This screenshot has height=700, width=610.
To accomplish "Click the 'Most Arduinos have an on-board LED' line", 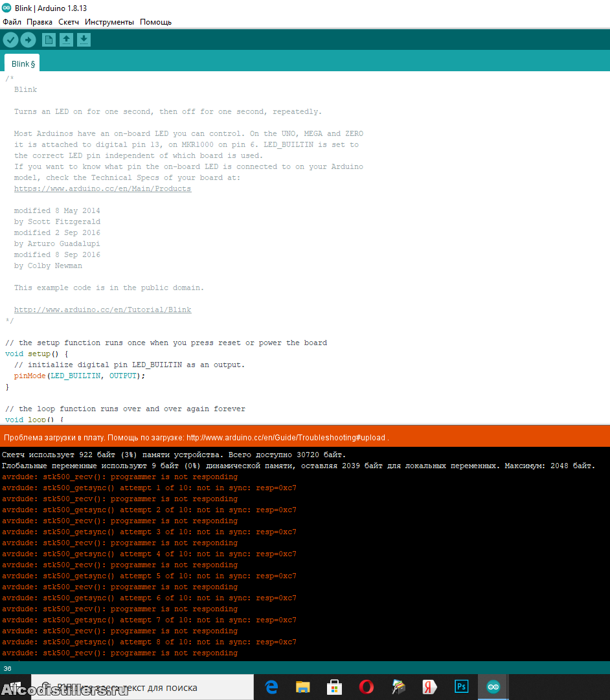I will [188, 133].
